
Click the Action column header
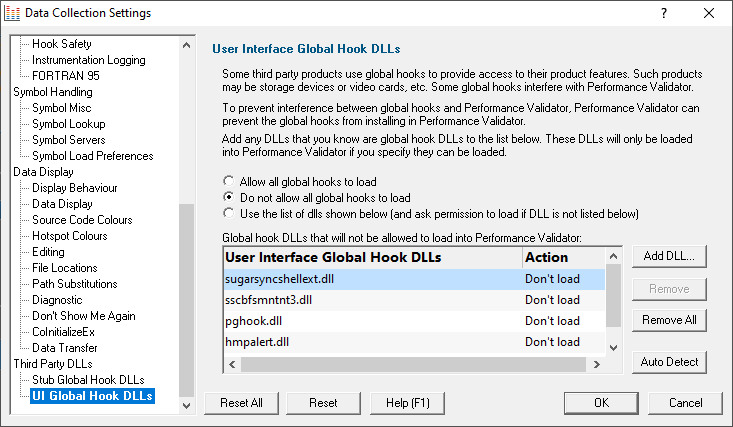tap(563, 257)
